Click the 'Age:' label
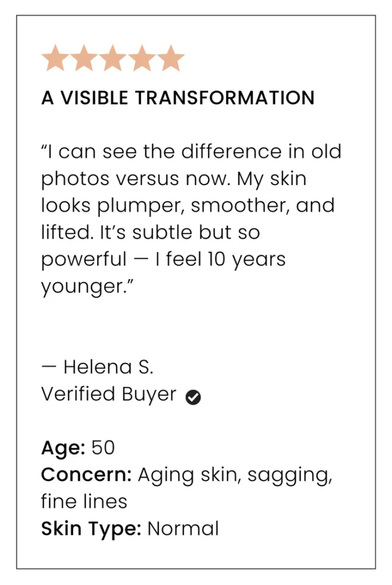Screen dimensions: 392x585 [x=63, y=447]
